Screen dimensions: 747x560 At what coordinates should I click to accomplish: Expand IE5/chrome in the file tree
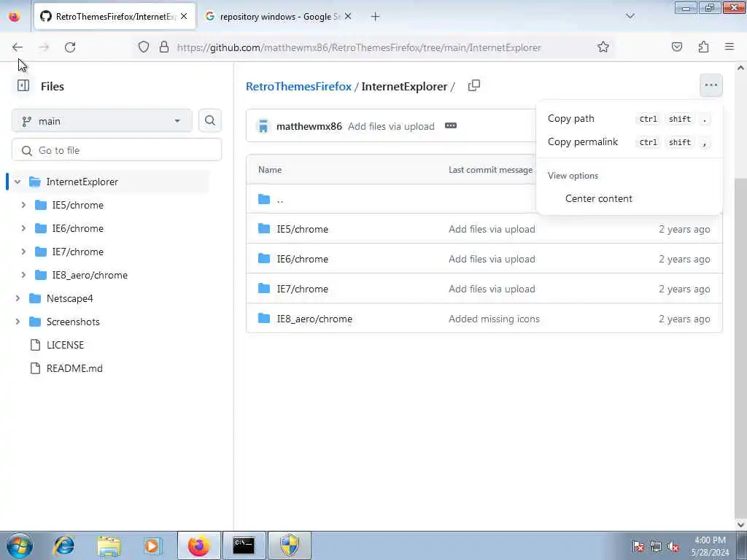(x=23, y=205)
